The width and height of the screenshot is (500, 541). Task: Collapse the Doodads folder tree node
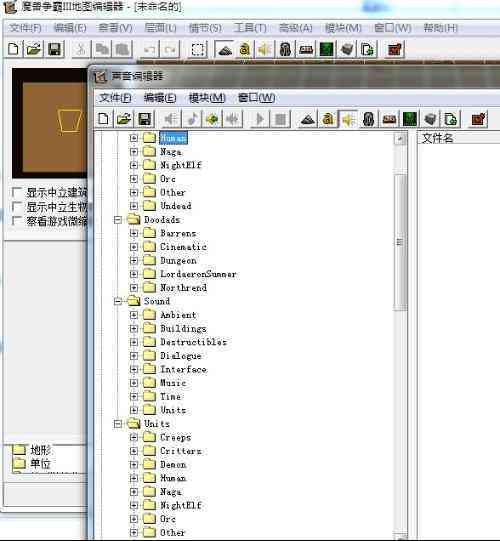coord(118,220)
